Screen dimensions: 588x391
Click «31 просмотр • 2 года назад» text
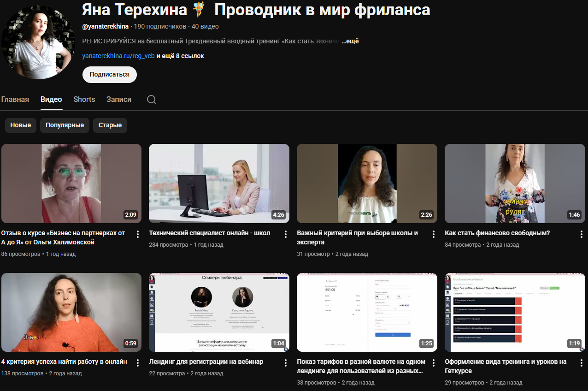point(333,254)
